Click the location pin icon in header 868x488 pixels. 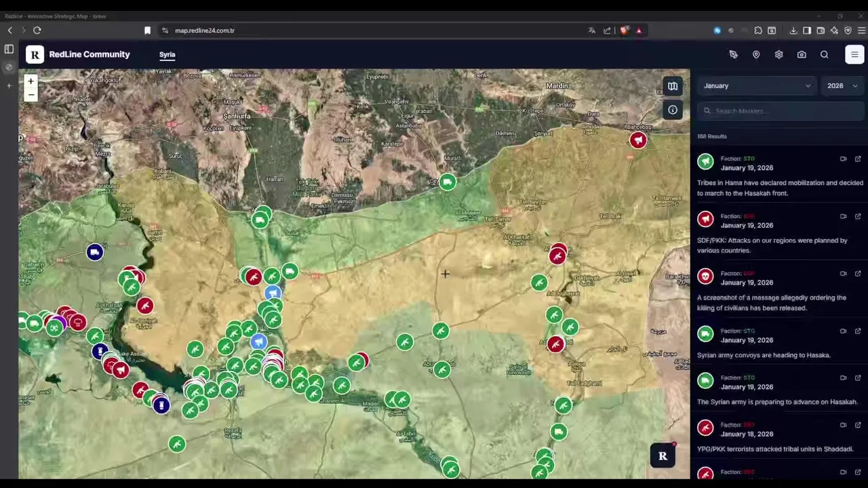[x=756, y=55]
